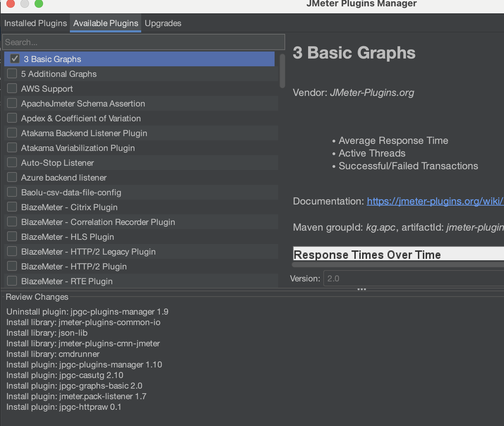Select 5 Additional Graphs plugin name
This screenshot has width=504, height=426.
(59, 74)
